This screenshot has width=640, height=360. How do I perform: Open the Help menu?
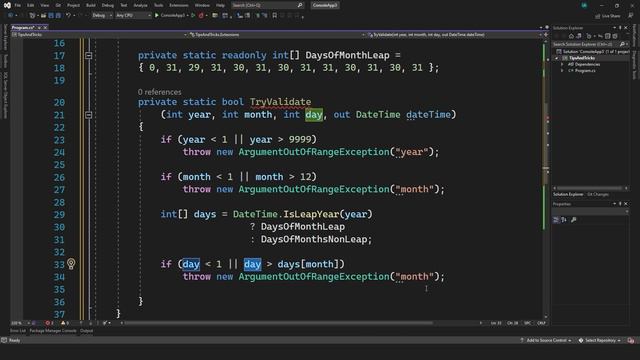point(220,5)
